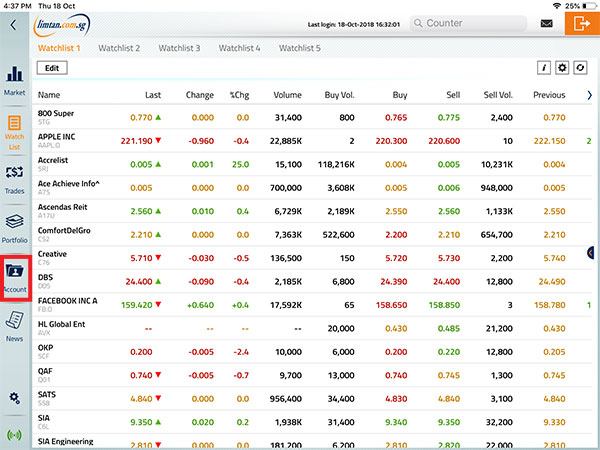This screenshot has width=600, height=450.
Task: Open the watchlist info icon
Action: pyautogui.click(x=544, y=68)
